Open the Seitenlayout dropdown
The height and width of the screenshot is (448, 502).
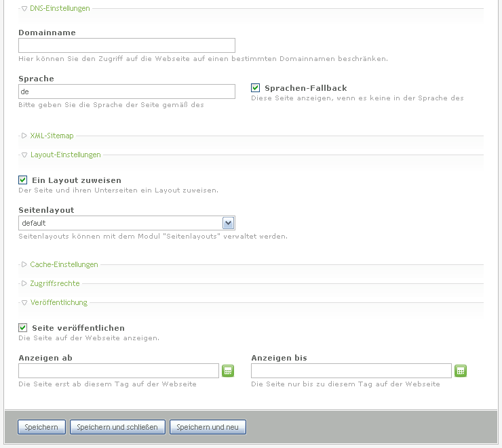[228, 223]
